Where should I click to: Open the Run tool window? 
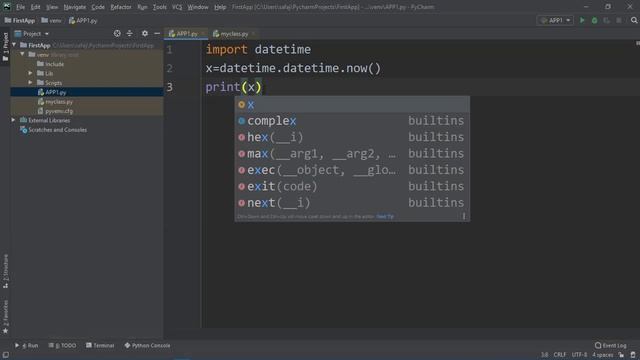[x=27, y=345]
